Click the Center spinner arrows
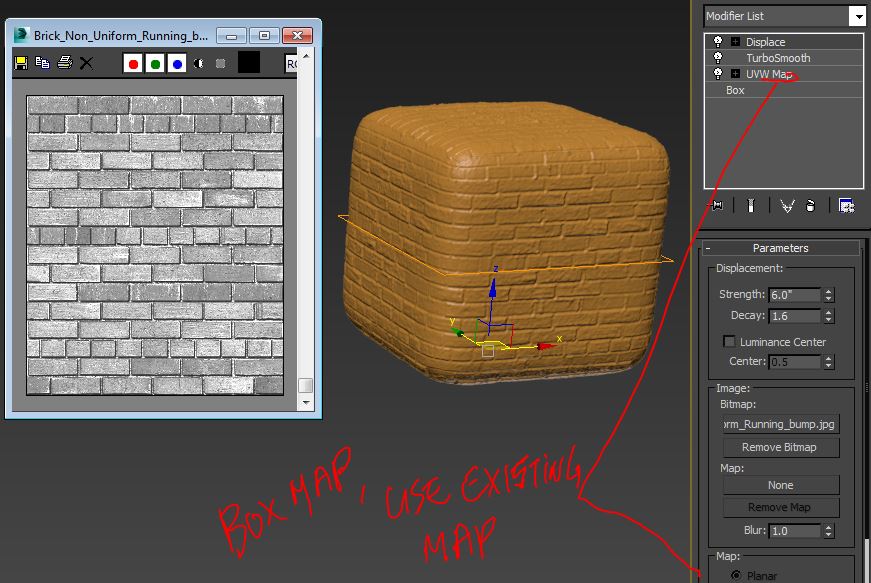Viewport: 871px width, 583px height. click(x=828, y=362)
